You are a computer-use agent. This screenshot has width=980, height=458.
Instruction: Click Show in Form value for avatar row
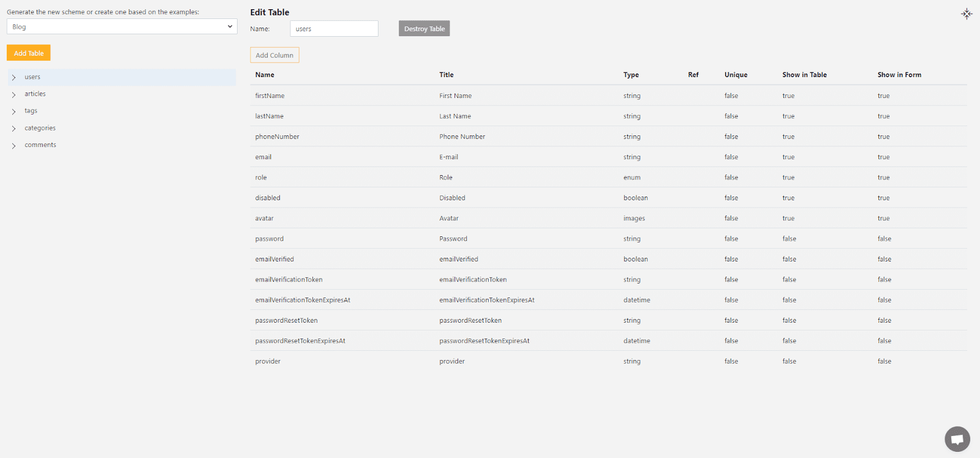pyautogui.click(x=883, y=219)
